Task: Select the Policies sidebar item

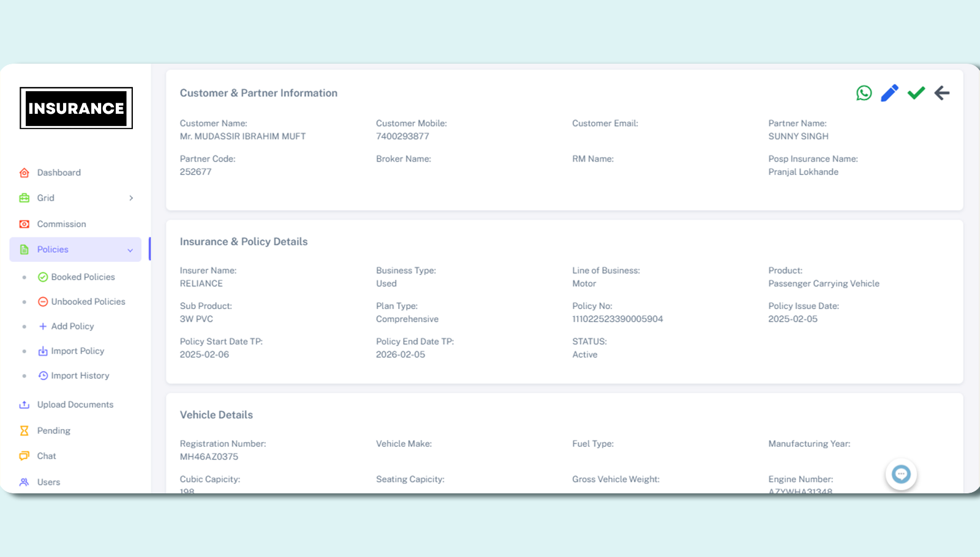Action: [53, 250]
